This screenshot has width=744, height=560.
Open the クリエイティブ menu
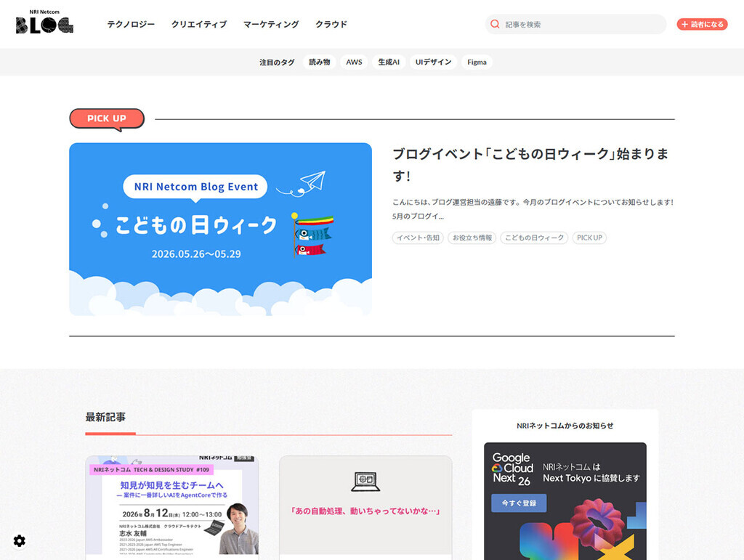click(199, 24)
